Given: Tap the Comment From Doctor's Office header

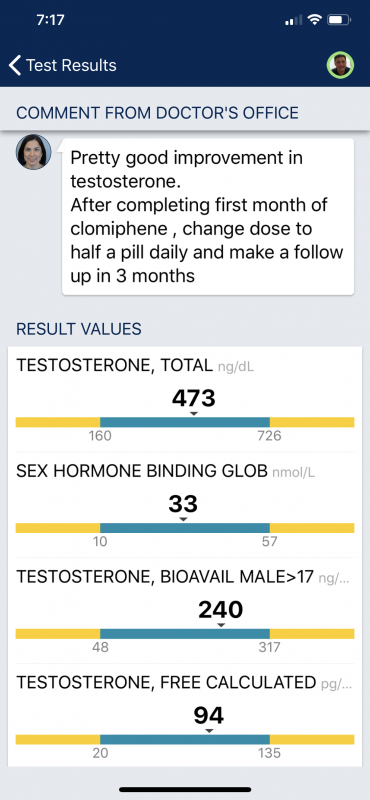Looking at the screenshot, I should tap(157, 112).
